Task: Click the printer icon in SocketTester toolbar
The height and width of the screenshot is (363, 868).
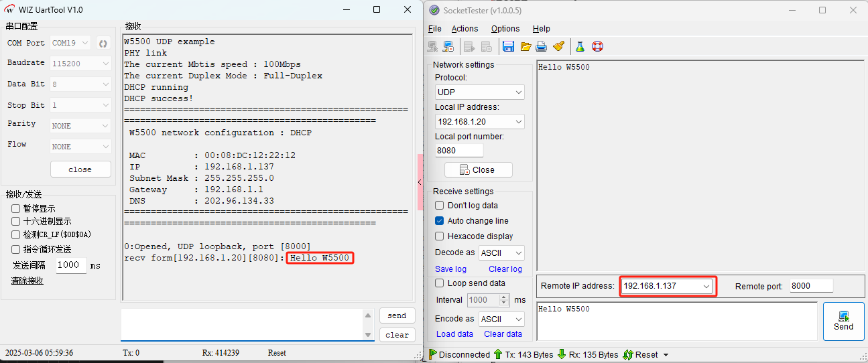Action: 542,46
